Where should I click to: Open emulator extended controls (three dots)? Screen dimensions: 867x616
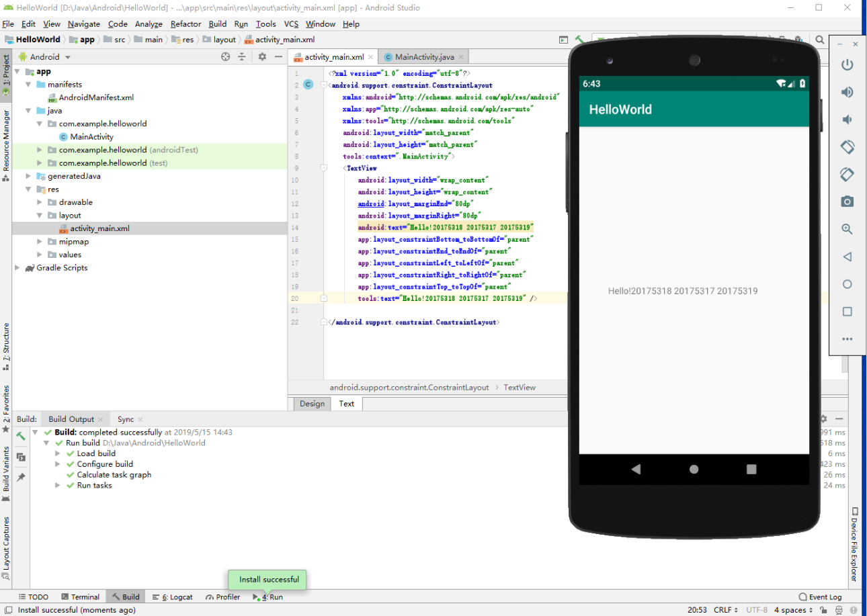click(848, 339)
